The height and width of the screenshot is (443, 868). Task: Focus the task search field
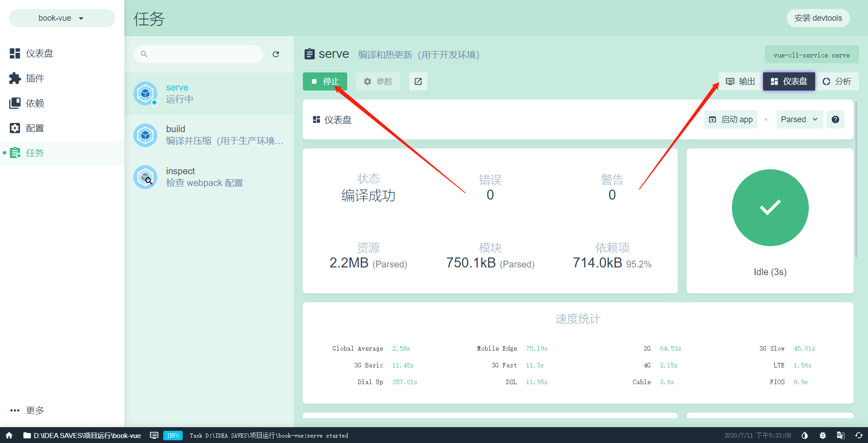coord(198,54)
